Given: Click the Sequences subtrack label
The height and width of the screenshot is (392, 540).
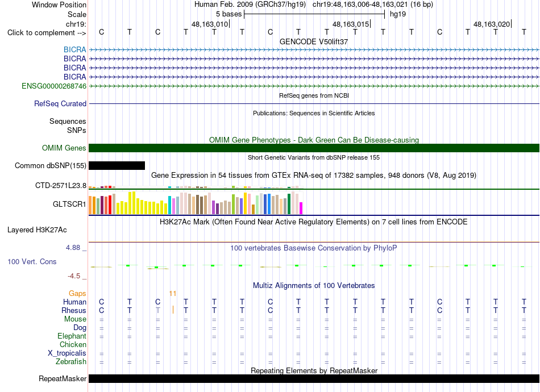Looking at the screenshot, I should point(68,122).
